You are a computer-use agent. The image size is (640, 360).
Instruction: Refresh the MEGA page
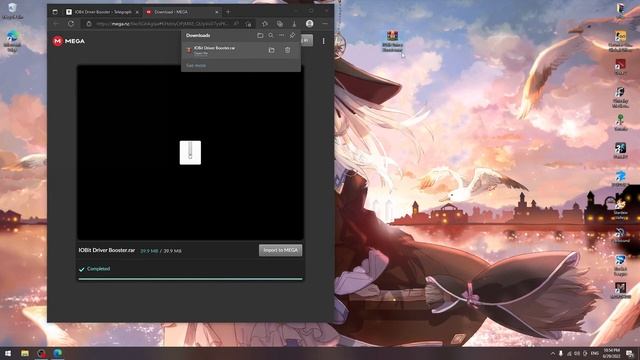tap(71, 24)
